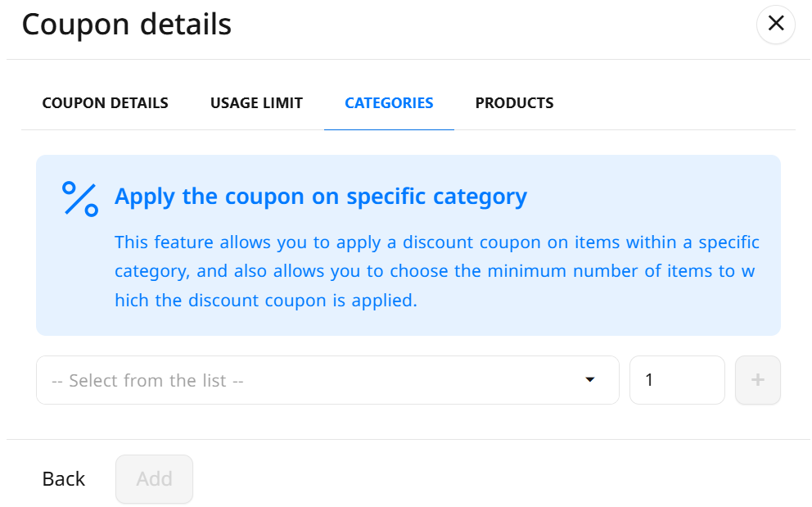Click the number 1 in the quantity box
The height and width of the screenshot is (507, 812).
(649, 380)
